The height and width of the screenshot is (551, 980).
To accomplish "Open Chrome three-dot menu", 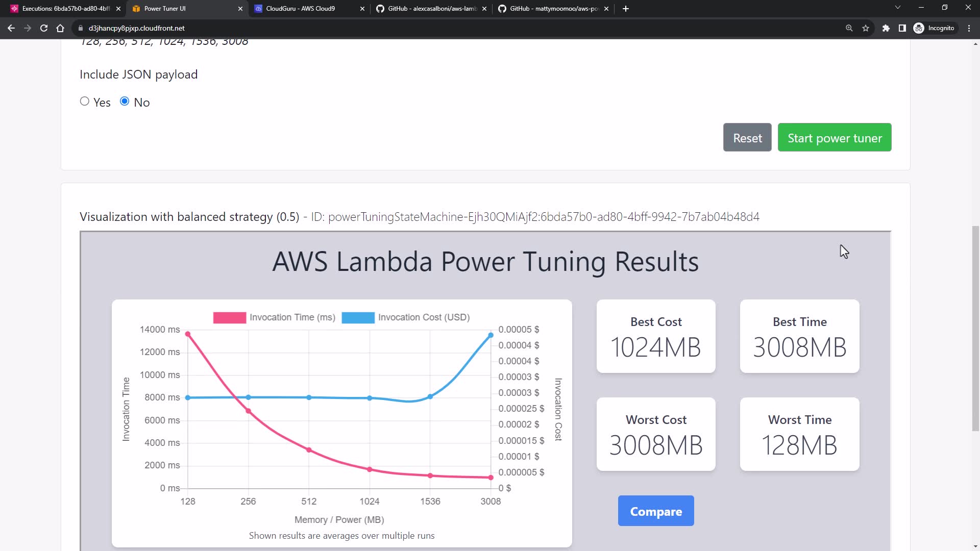I will [x=969, y=28].
